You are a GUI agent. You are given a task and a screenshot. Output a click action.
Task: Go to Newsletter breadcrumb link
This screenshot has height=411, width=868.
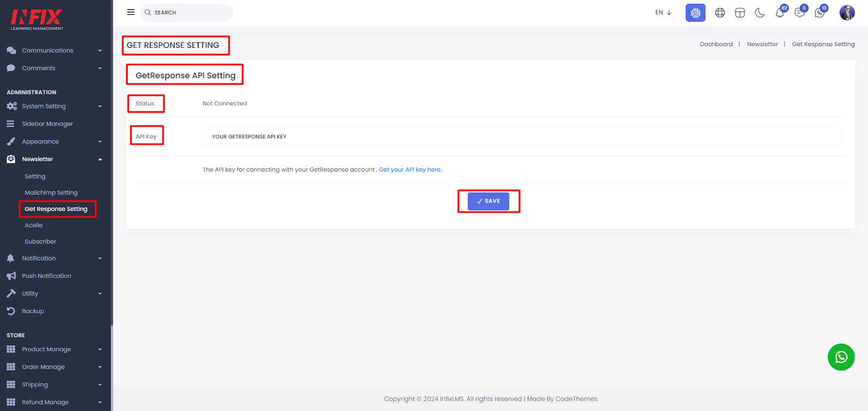coord(762,45)
